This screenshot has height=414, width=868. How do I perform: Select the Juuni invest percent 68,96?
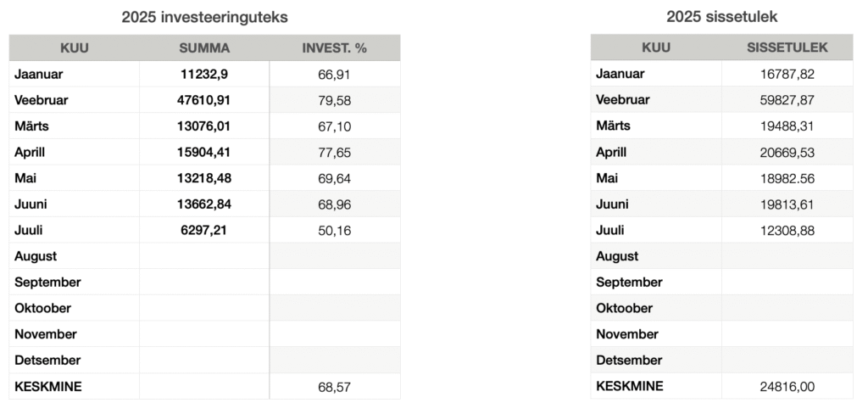(x=334, y=204)
